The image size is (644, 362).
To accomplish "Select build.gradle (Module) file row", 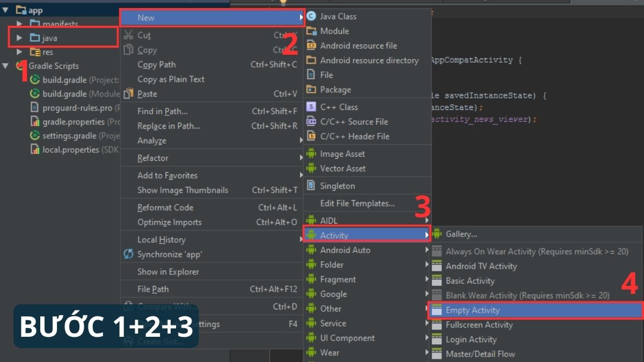I will click(x=60, y=94).
